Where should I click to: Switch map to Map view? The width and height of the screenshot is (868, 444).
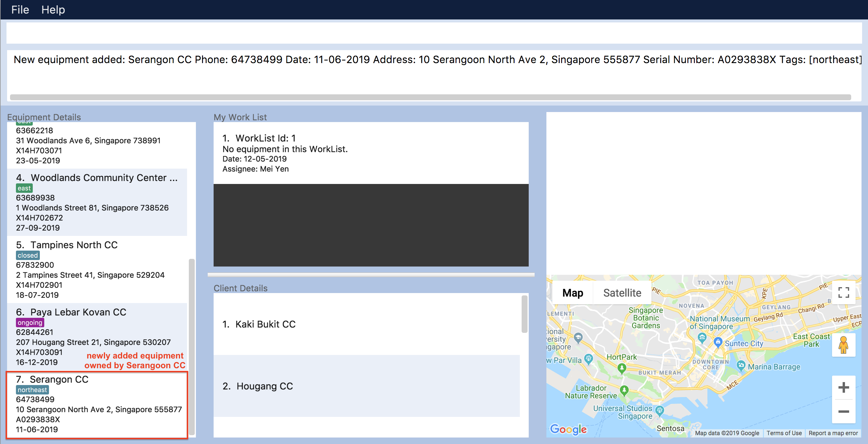(x=572, y=293)
